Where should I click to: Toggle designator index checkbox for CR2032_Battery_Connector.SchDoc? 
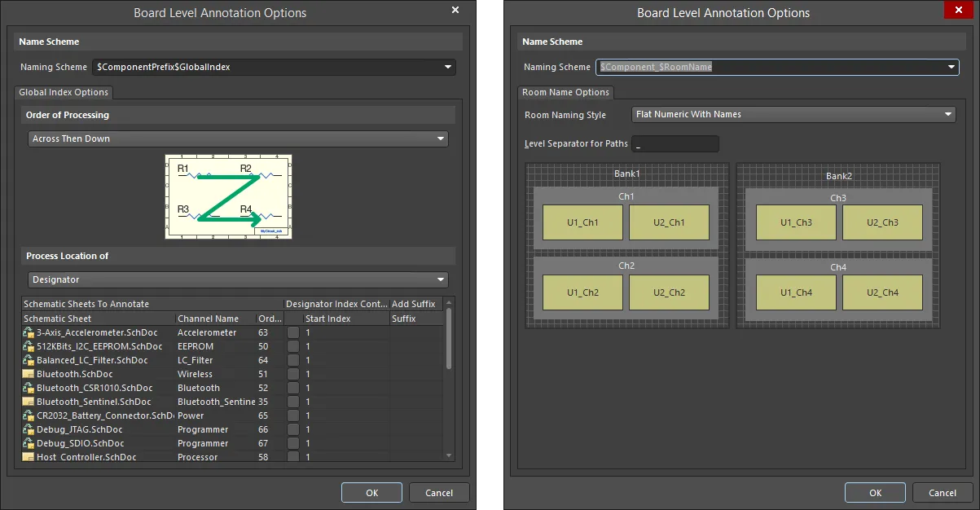293,415
